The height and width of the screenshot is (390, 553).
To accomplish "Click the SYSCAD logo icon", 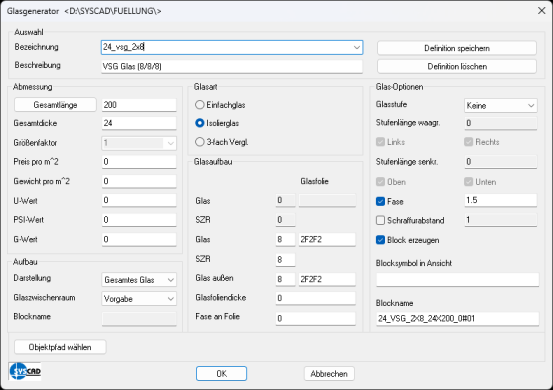I will pos(25,371).
